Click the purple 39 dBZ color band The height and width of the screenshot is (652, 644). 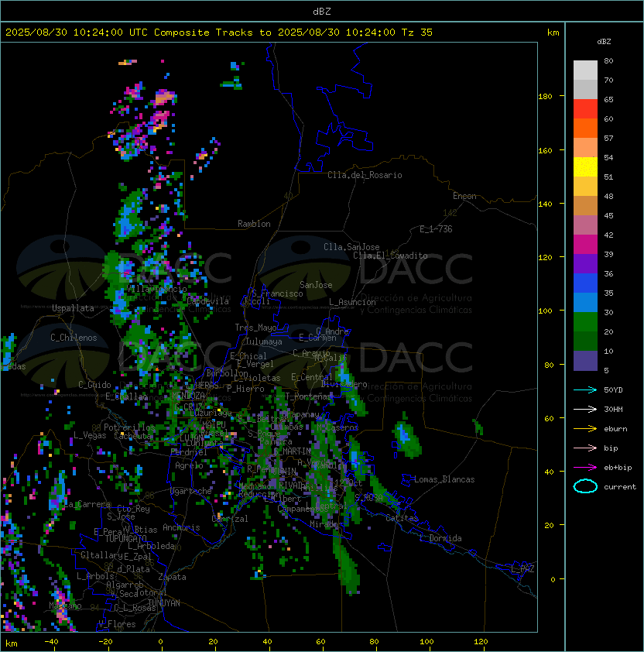pyautogui.click(x=585, y=263)
